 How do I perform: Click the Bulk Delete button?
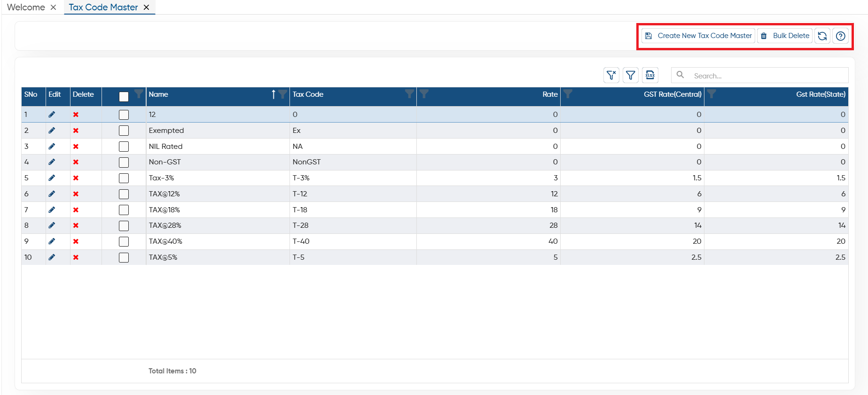click(x=785, y=36)
